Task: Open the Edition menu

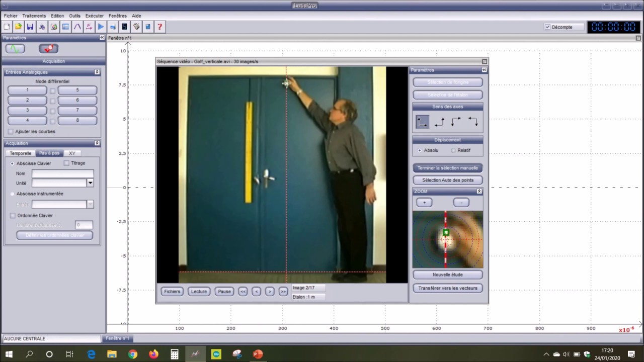Action: 57,16
